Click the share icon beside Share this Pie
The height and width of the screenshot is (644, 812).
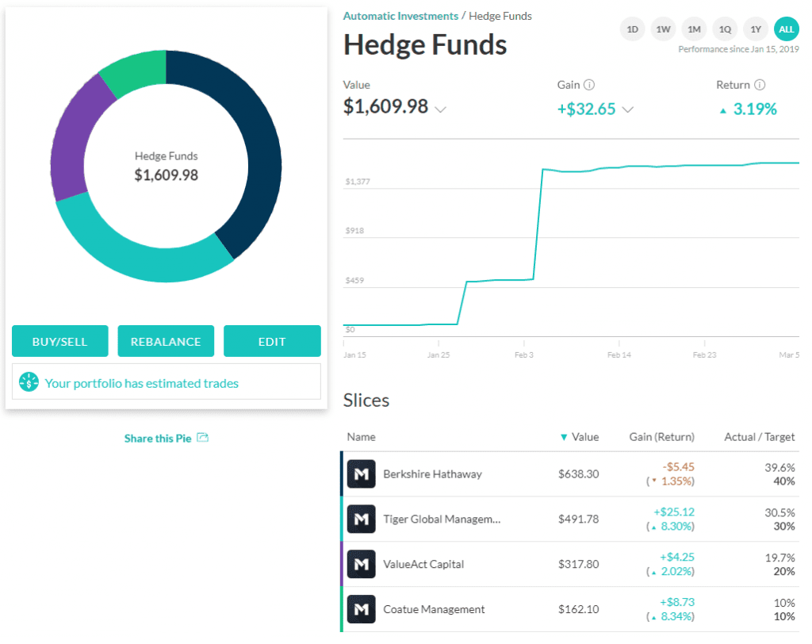point(202,438)
